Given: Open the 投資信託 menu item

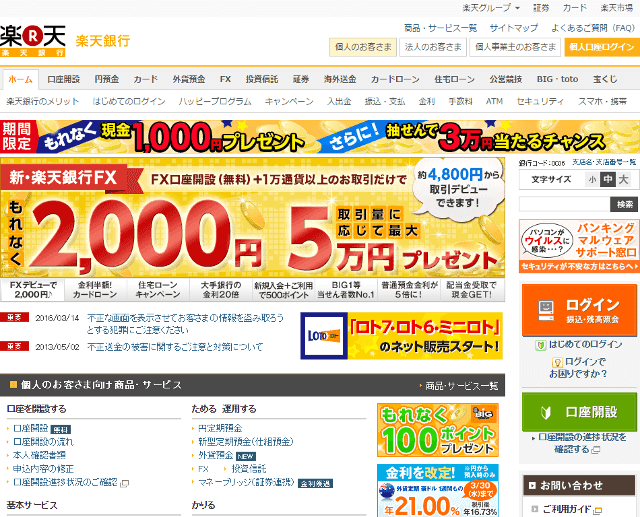Looking at the screenshot, I should [x=262, y=79].
